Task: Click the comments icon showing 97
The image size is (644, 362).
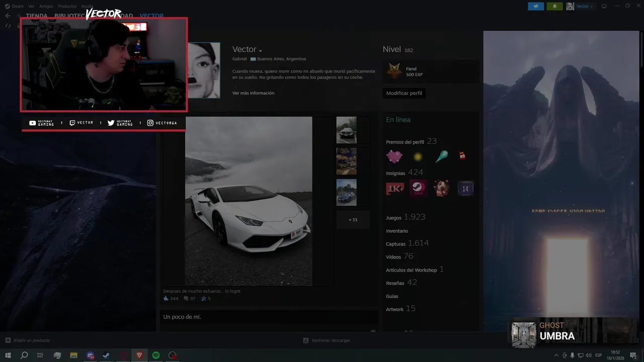Action: pyautogui.click(x=186, y=298)
